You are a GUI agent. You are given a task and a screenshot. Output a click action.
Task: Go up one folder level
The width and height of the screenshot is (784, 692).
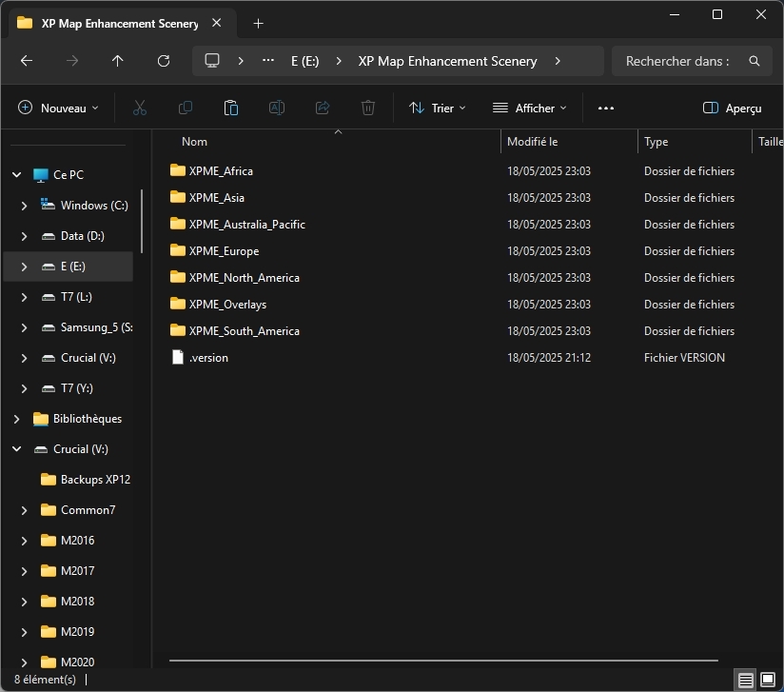[118, 61]
